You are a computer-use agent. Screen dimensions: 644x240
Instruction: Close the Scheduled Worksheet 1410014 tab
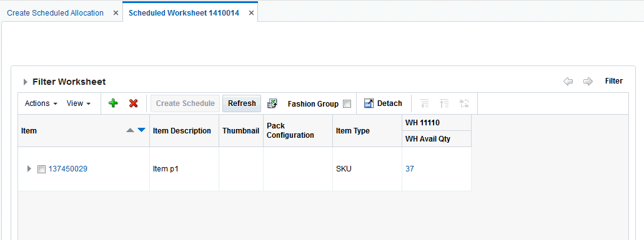point(251,13)
